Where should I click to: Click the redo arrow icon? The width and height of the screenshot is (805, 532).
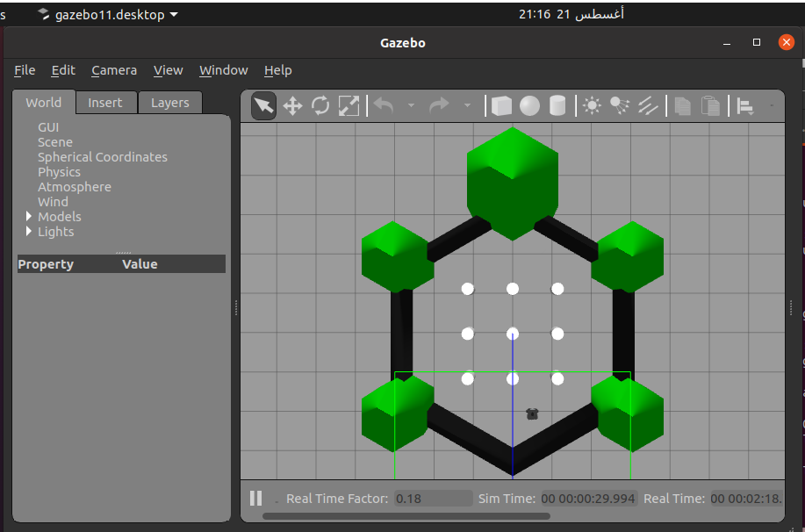point(439,105)
